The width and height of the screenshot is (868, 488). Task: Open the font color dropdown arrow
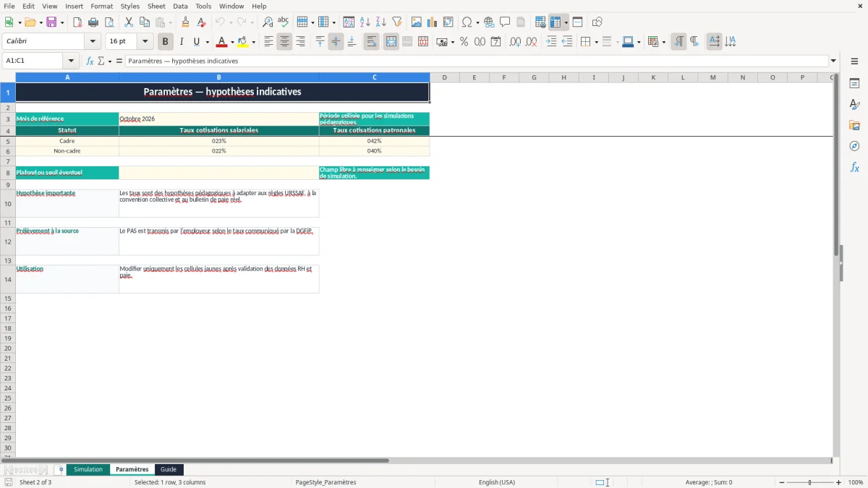(232, 42)
